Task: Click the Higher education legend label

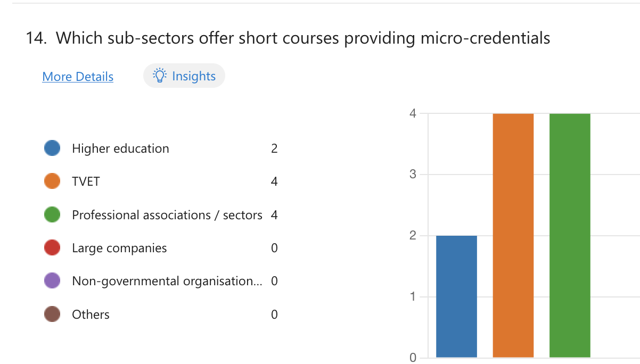Action: 120,148
